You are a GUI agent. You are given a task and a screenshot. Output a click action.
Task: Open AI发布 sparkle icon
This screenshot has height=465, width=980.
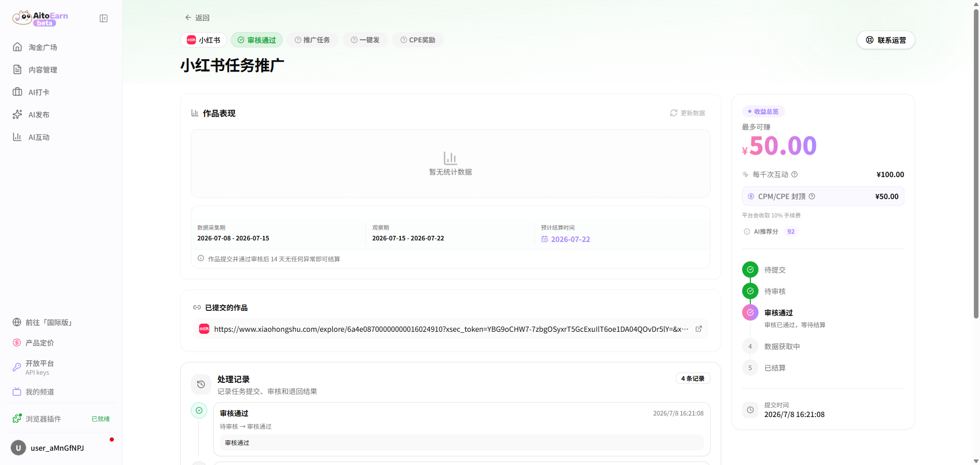pos(17,114)
